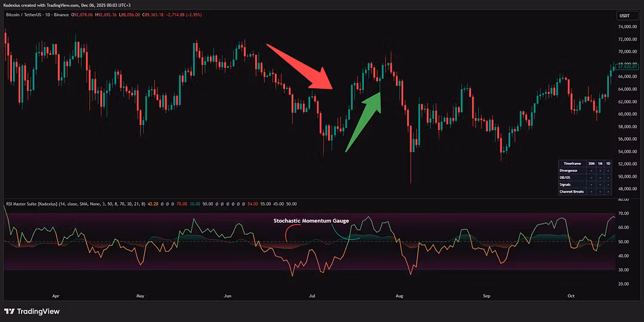Click the Channel Breaks row label
Image resolution: width=644 pixels, height=322 pixels.
point(571,191)
